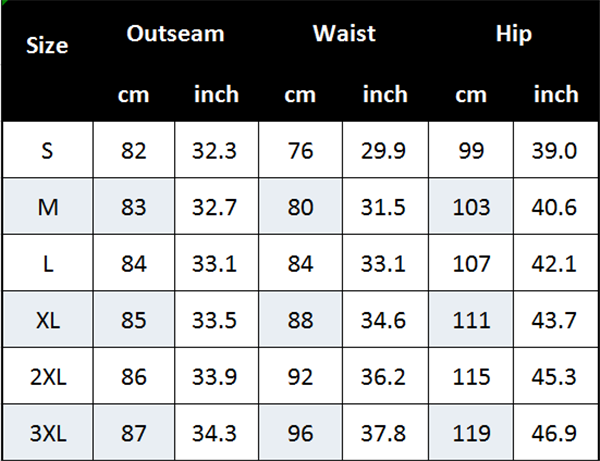Click the Size column header
Viewport: 600px width, 461px height.
tap(47, 45)
